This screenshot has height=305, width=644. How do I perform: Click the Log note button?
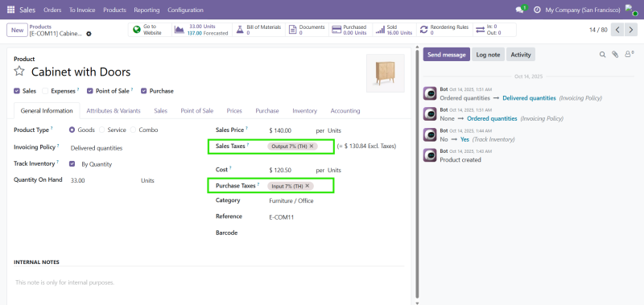coord(488,54)
